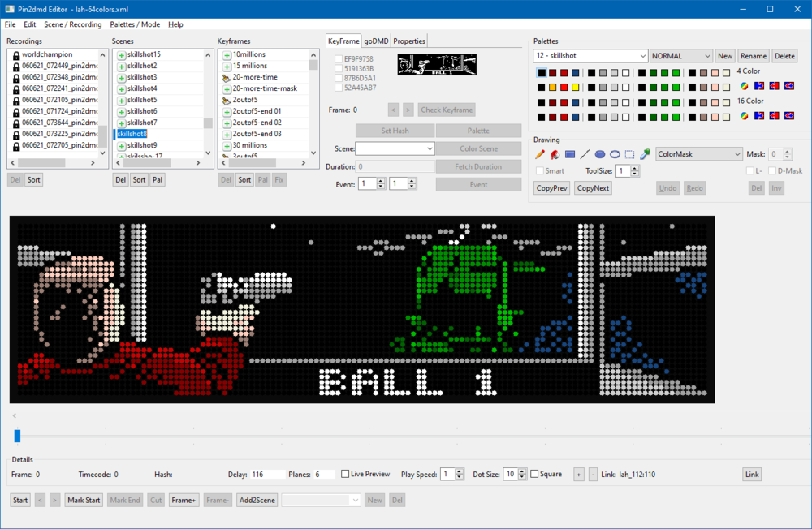Click the color wheel icon under 16 Color
The image size is (812, 529).
pos(744,116)
